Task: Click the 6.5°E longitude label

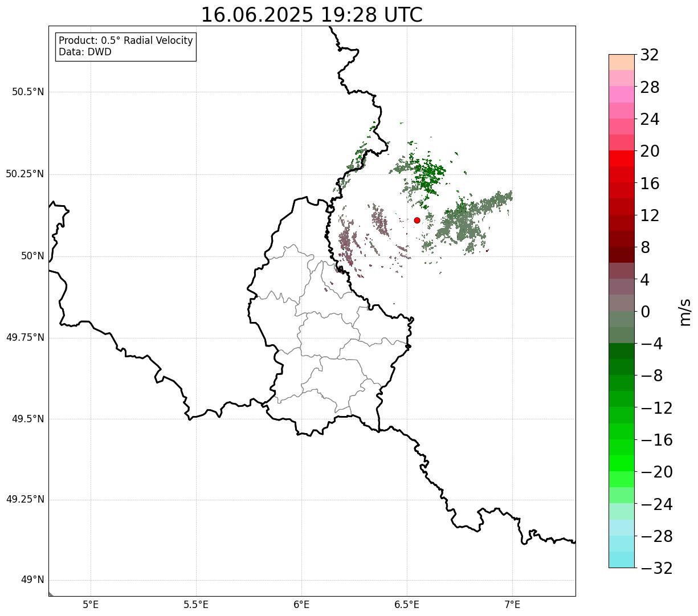Action: coord(407,605)
